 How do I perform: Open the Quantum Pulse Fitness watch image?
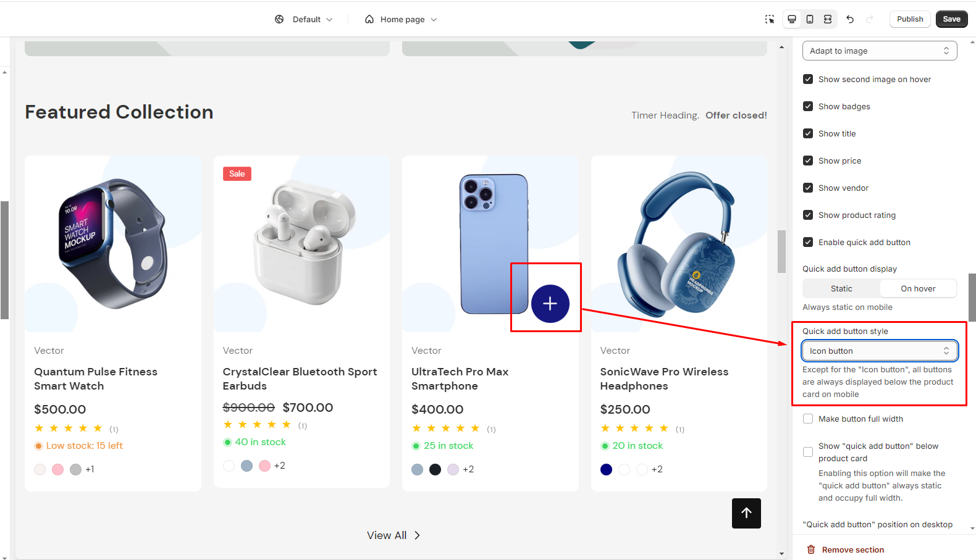(x=113, y=244)
